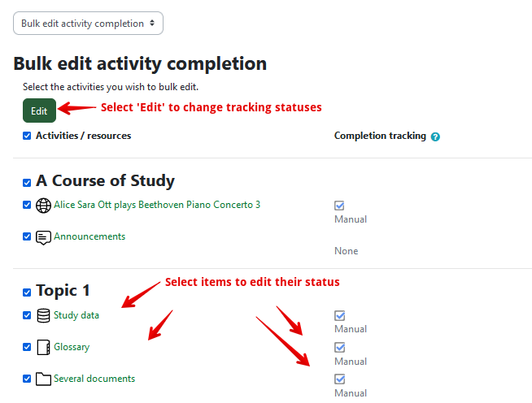Click the manual completion icon for Several documents
This screenshot has width=532, height=403.
(340, 379)
